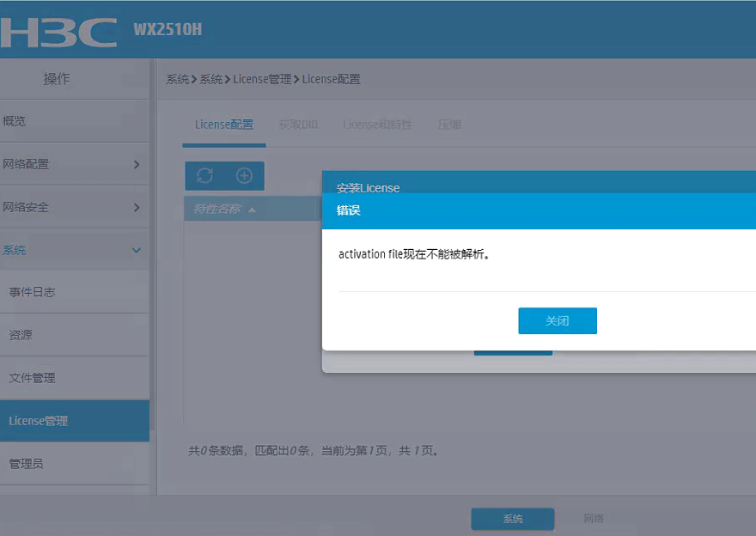
Task: Click the 错误 dialog title
Action: (x=348, y=210)
